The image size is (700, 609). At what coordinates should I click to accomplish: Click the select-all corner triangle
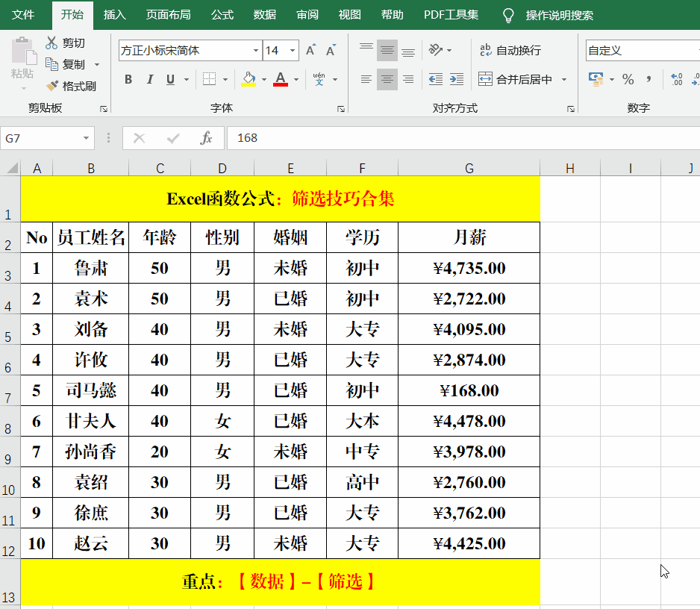coord(13,168)
